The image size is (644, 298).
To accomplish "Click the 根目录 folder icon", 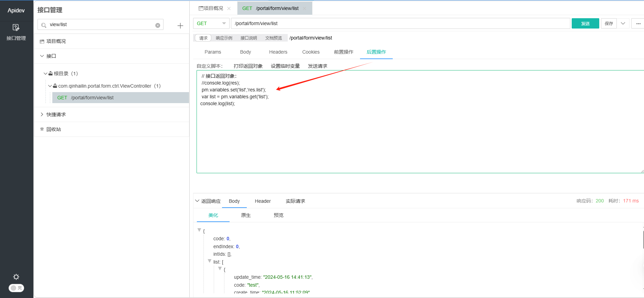I will [x=51, y=73].
